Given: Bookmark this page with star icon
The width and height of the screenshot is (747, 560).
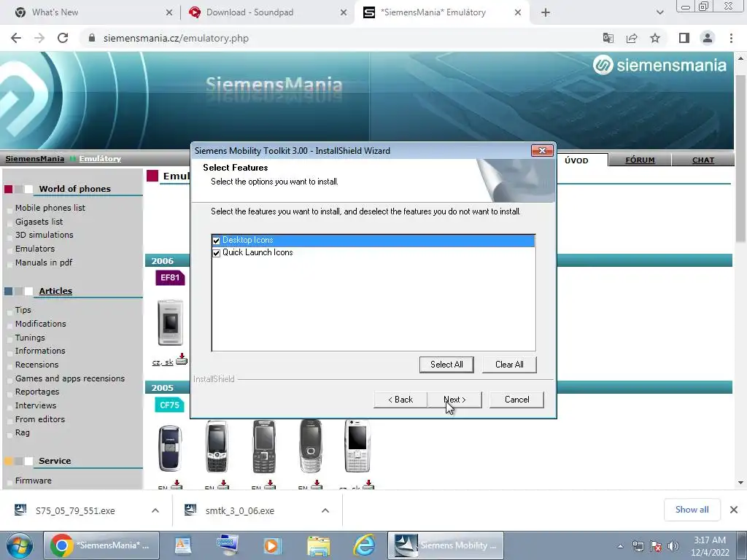Looking at the screenshot, I should [655, 38].
